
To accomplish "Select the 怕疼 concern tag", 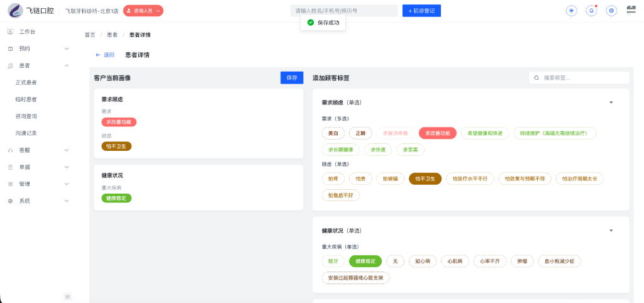I will pos(333,179).
